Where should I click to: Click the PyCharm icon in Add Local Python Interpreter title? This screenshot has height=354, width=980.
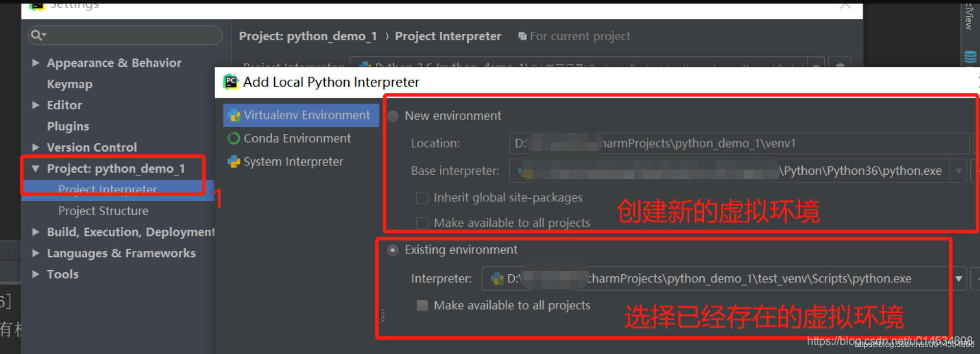click(x=231, y=82)
